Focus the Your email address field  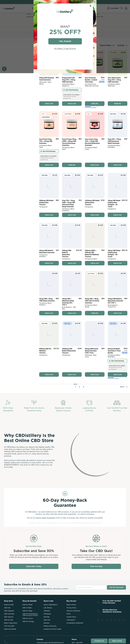click(x=91, y=587)
